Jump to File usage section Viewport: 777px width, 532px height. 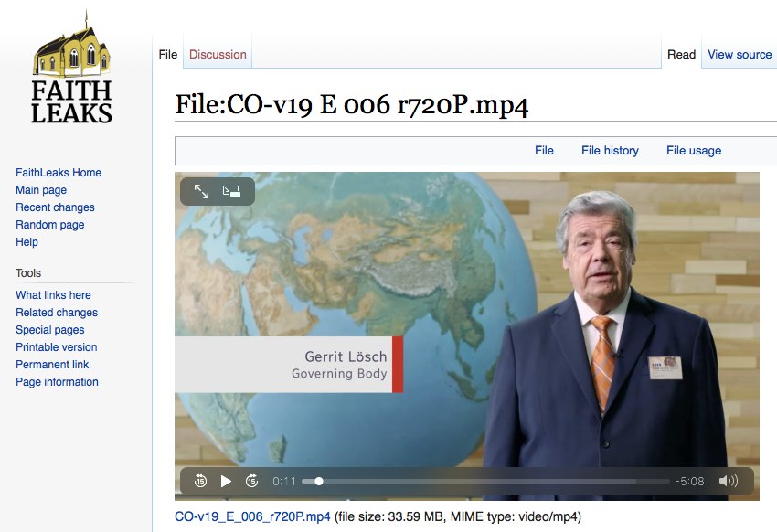693,151
